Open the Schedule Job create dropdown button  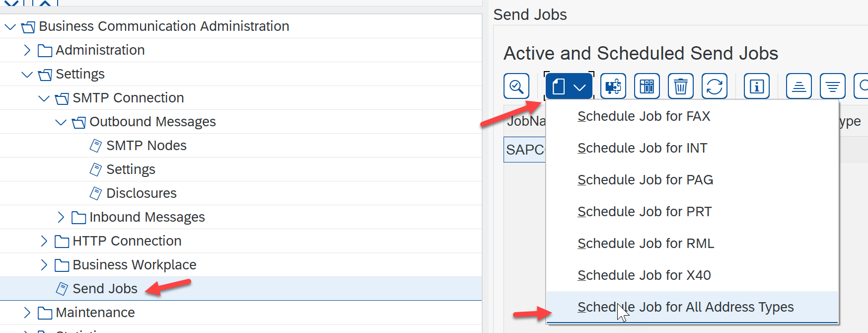coord(569,86)
